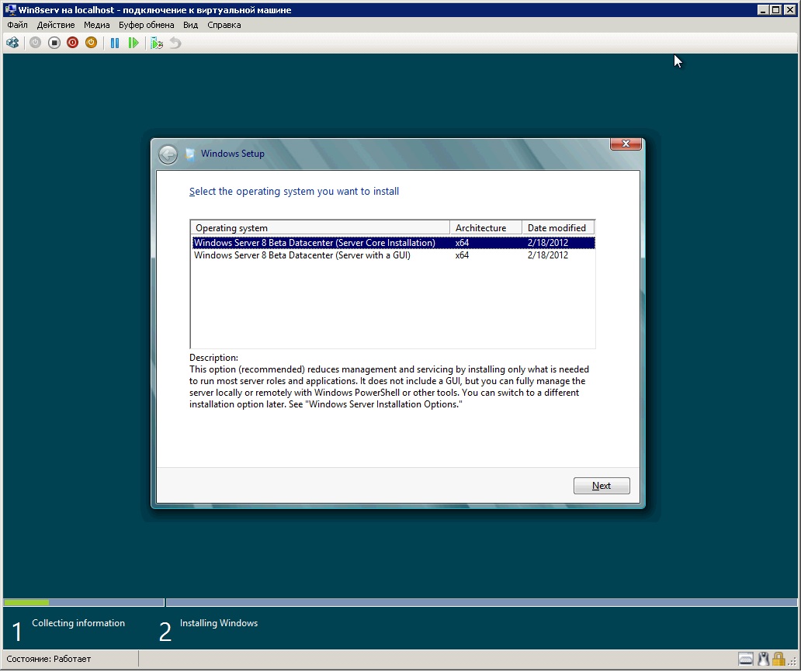This screenshot has height=672, width=801.
Task: Click the grey Start VM toolbar icon
Action: tap(35, 43)
